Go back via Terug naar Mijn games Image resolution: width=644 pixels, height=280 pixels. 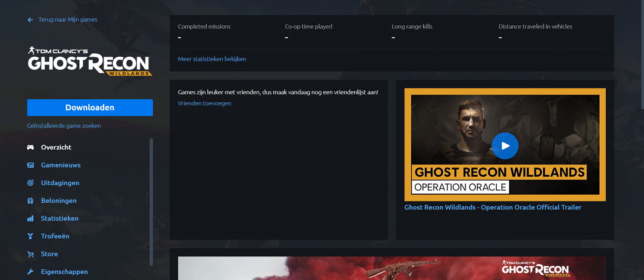(68, 19)
